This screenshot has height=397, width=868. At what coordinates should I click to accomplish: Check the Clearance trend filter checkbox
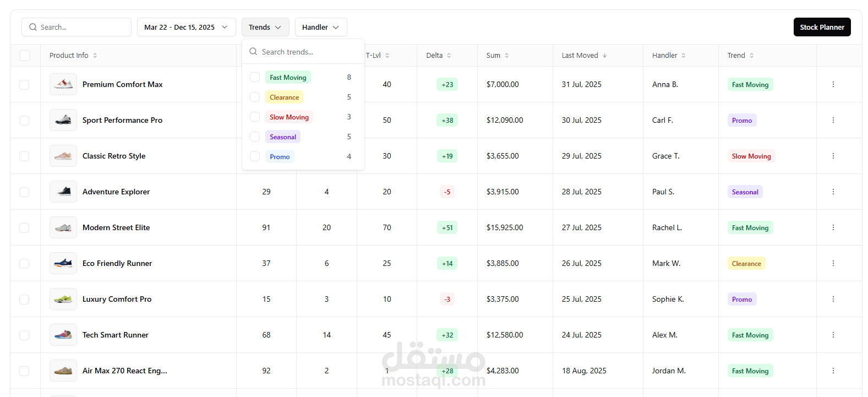(255, 97)
